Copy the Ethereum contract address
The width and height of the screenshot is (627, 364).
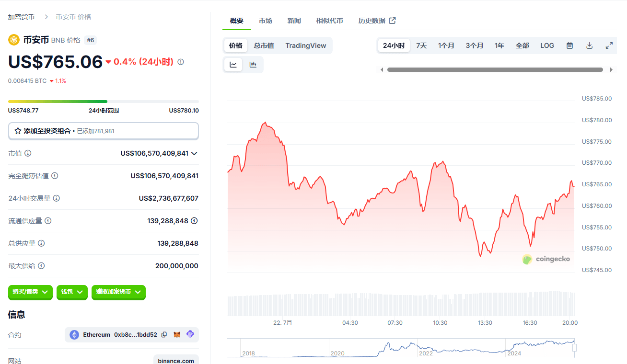pyautogui.click(x=164, y=335)
